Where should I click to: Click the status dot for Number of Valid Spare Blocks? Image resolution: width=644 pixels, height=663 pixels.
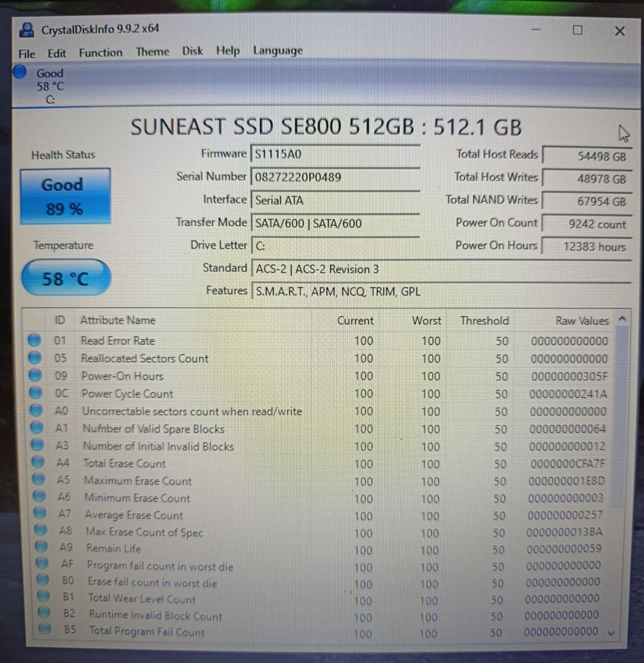(37, 427)
